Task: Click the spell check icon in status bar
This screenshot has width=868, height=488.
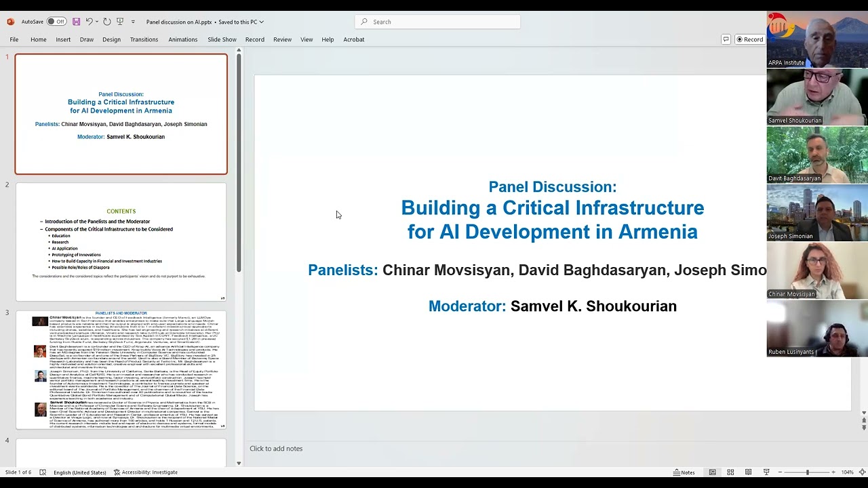Action: [43, 472]
